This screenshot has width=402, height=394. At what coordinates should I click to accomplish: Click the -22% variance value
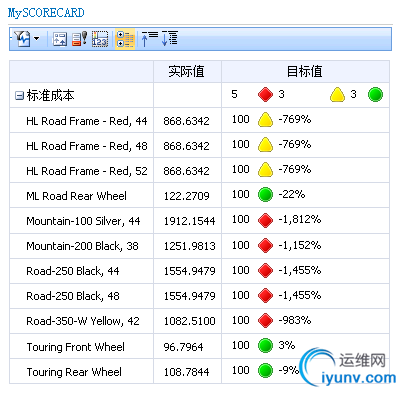pos(292,194)
